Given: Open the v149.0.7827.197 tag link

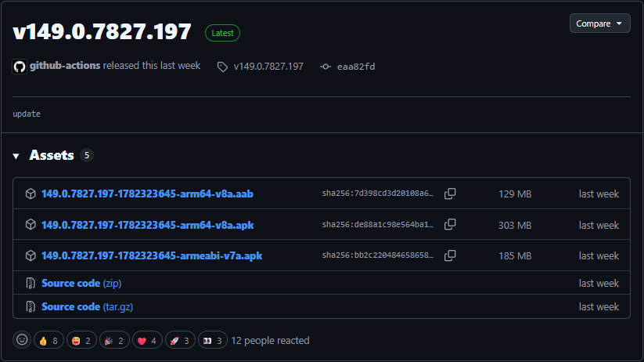Looking at the screenshot, I should (268, 67).
